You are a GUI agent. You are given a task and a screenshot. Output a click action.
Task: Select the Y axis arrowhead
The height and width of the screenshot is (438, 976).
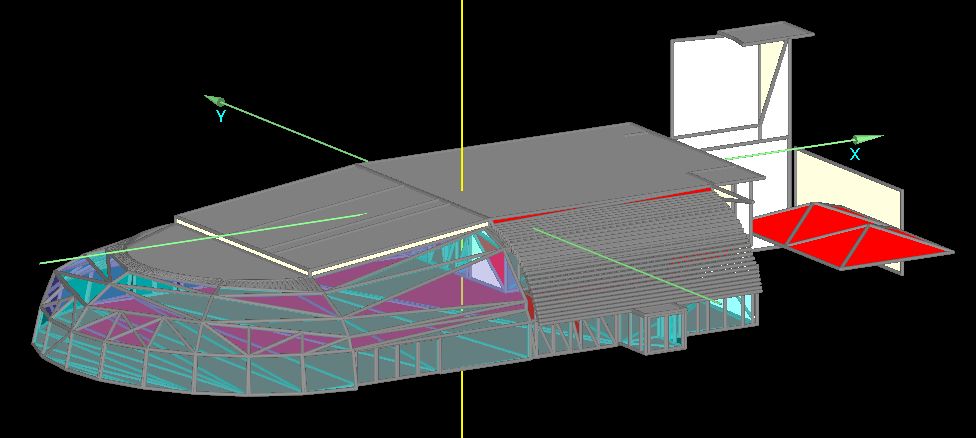215,101
